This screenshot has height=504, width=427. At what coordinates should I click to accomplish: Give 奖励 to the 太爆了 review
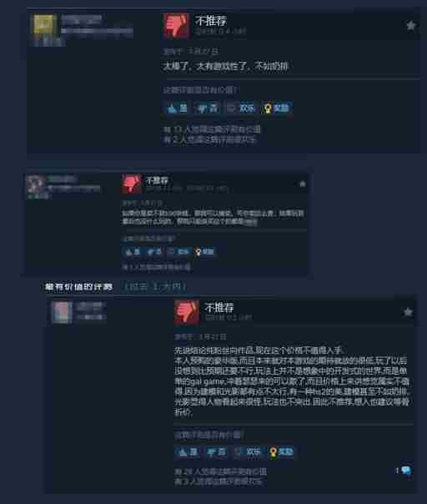click(x=277, y=108)
